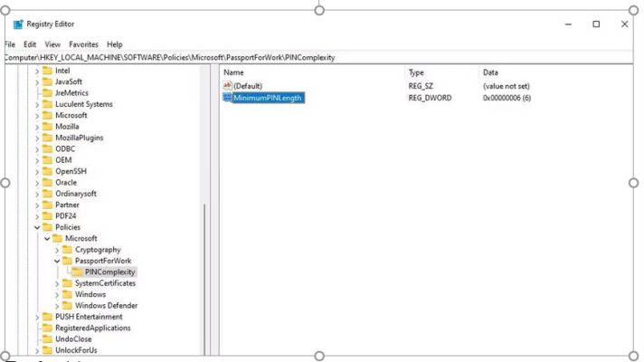644x362 pixels.
Task: Collapse the Policies key
Action: pyautogui.click(x=37, y=227)
